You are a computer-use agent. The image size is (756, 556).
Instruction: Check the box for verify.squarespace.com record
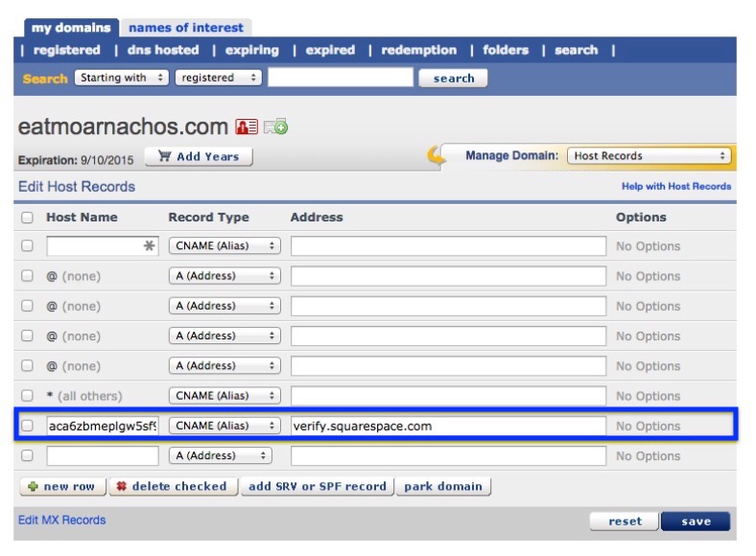pyautogui.click(x=27, y=426)
